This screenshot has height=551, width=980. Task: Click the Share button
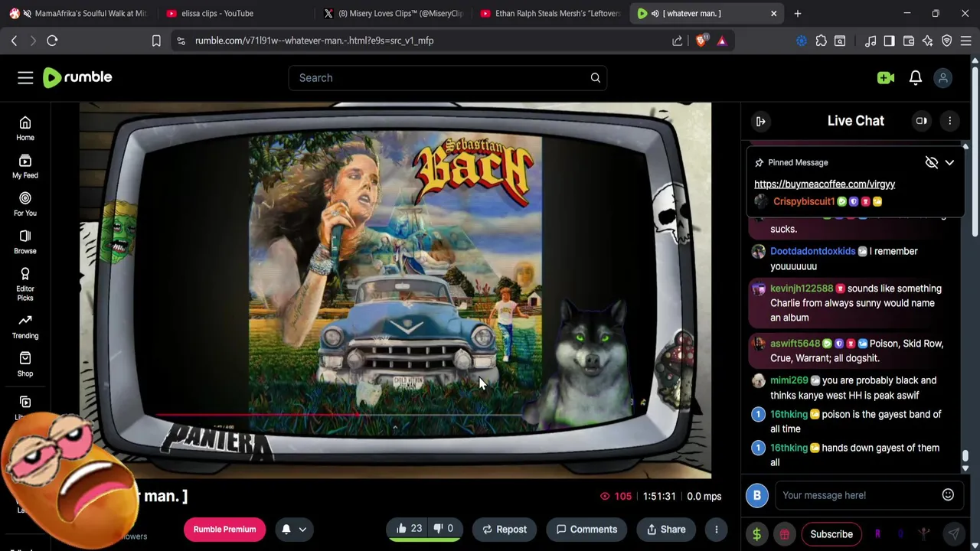click(x=666, y=530)
